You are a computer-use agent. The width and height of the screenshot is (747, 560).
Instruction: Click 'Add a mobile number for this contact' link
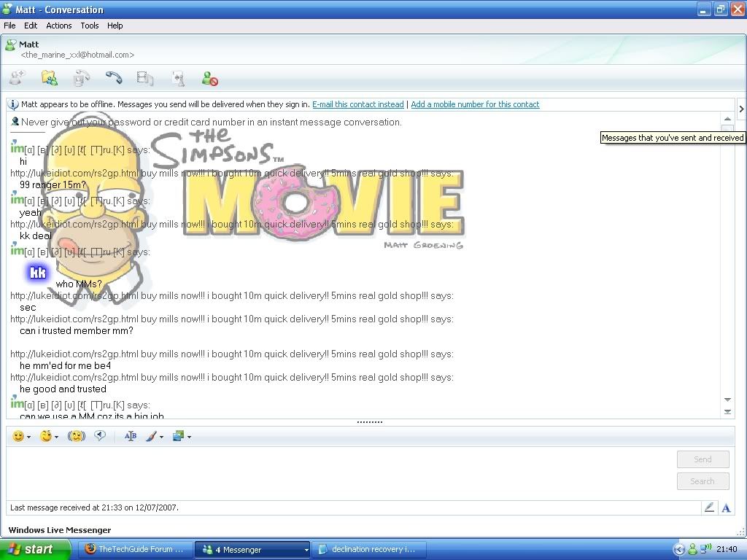click(475, 104)
